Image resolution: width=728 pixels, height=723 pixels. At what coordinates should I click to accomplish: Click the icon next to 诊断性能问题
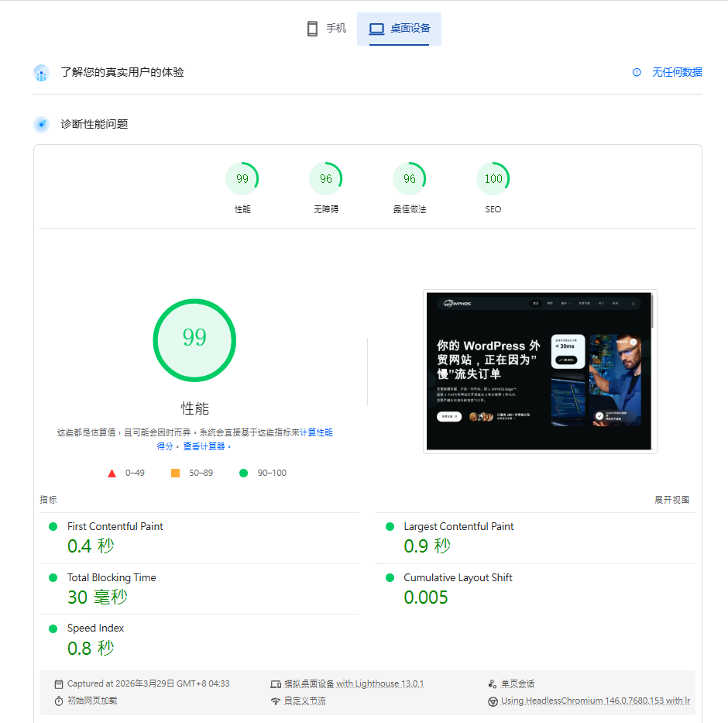42,124
